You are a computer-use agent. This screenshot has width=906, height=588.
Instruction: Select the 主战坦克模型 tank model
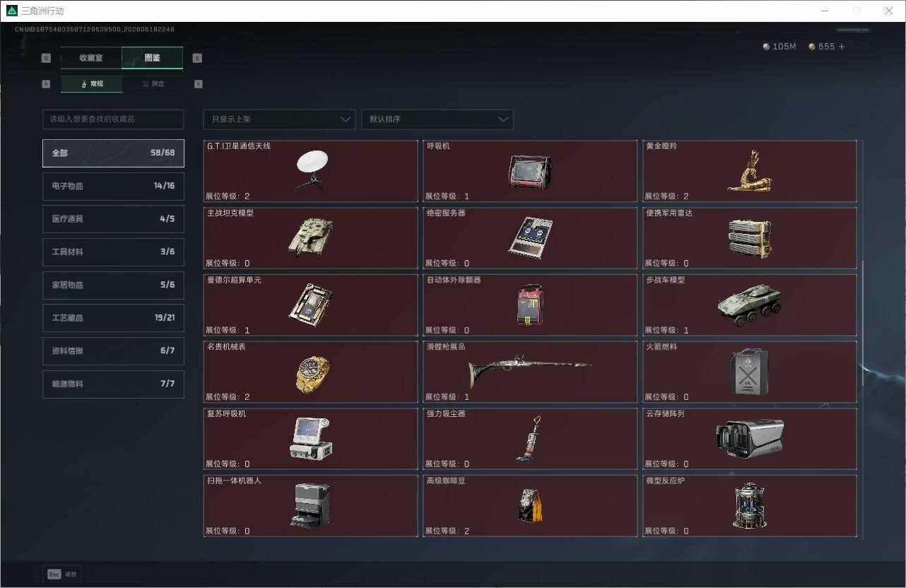[x=310, y=238]
